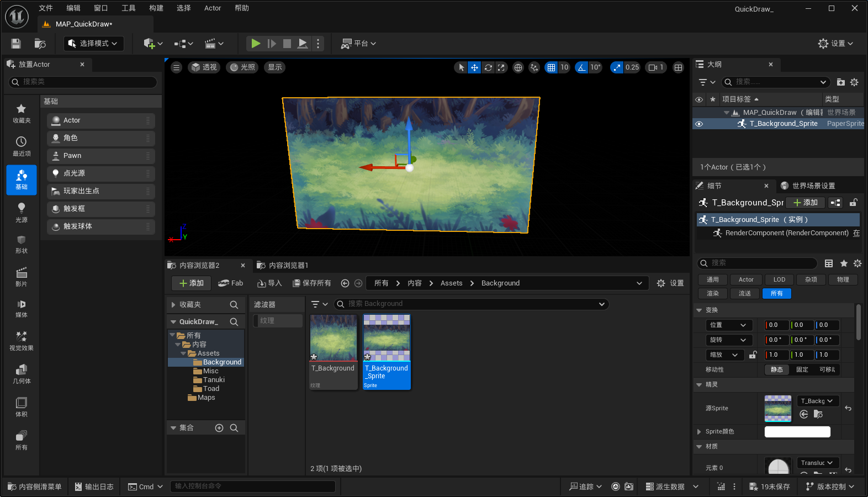Show favorites star in details panel
Viewport: 868px width, 497px height.
click(x=844, y=263)
